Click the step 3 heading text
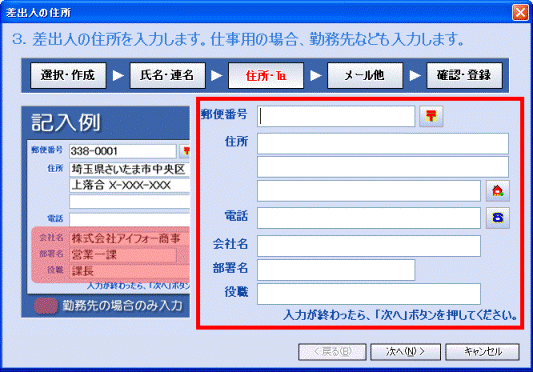 click(x=238, y=39)
